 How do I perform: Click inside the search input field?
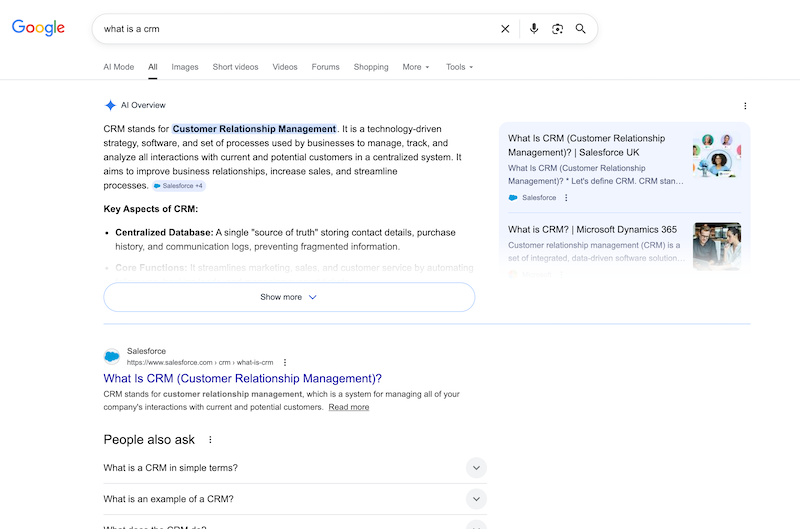[x=296, y=29]
